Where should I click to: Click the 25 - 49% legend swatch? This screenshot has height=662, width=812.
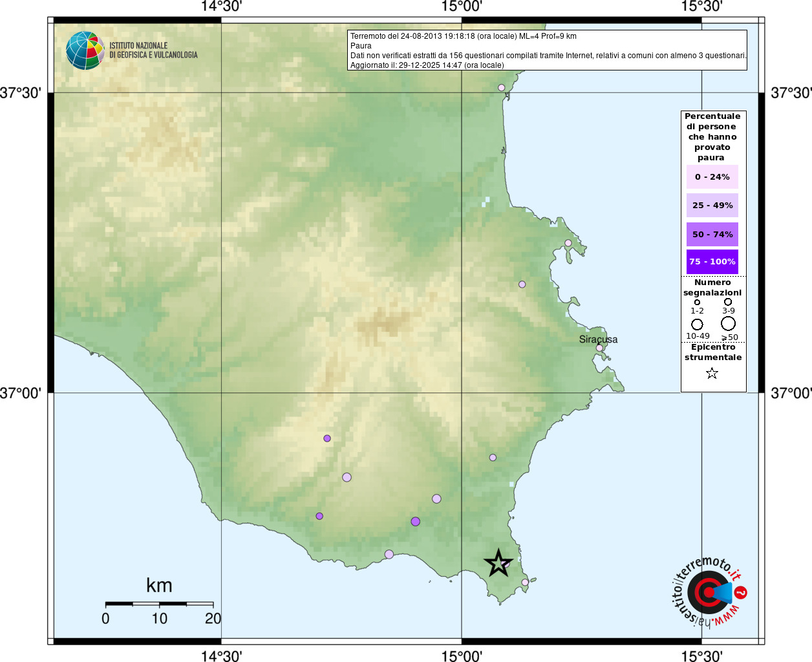pyautogui.click(x=712, y=206)
